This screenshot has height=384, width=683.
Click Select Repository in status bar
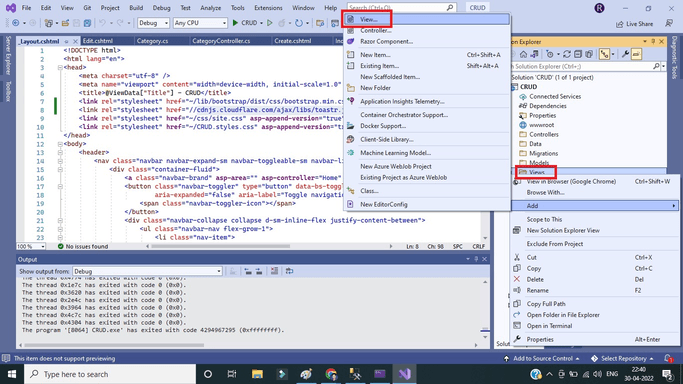623,358
